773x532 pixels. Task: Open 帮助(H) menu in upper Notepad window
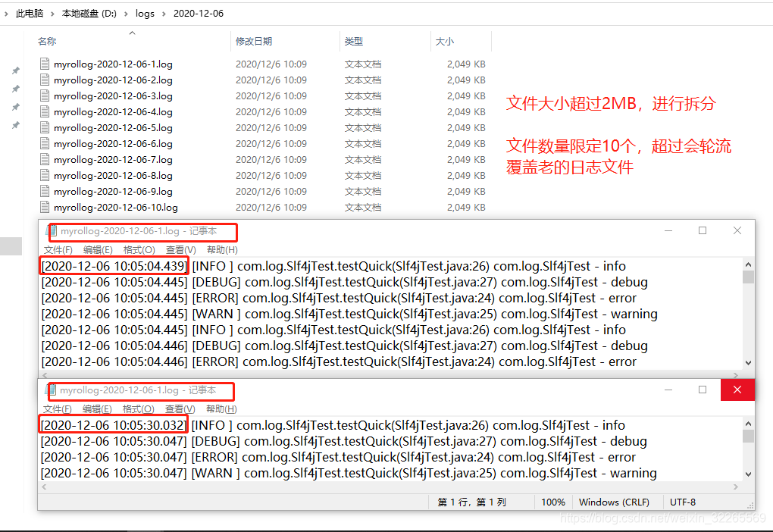tap(222, 250)
